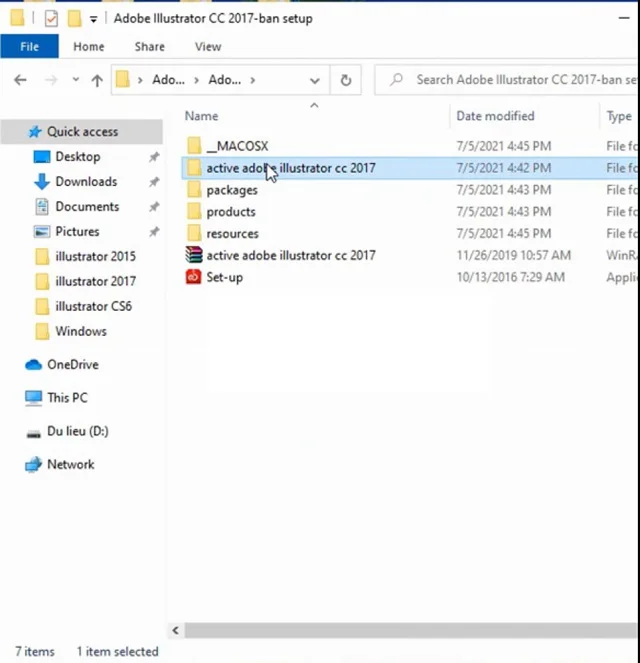Open the recent locations dropdown arrow
This screenshot has height=663, width=640.
point(76,79)
